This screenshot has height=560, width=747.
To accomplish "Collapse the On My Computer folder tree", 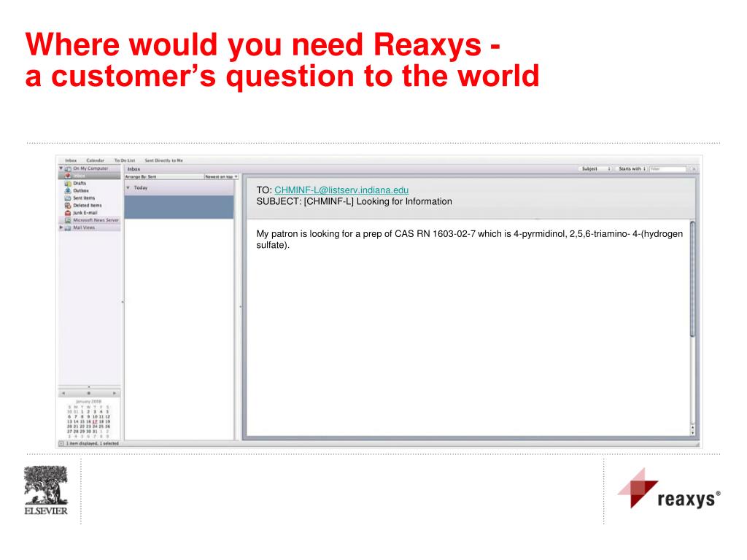I will point(61,168).
